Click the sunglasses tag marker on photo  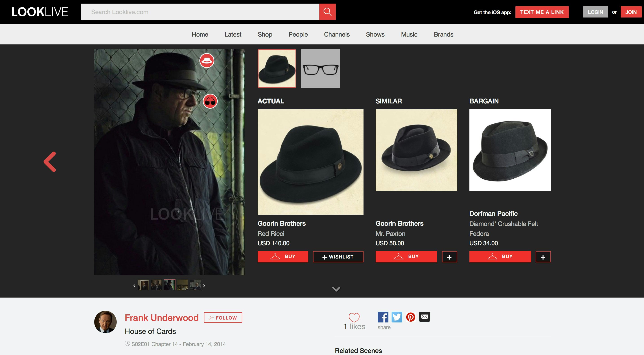point(210,101)
